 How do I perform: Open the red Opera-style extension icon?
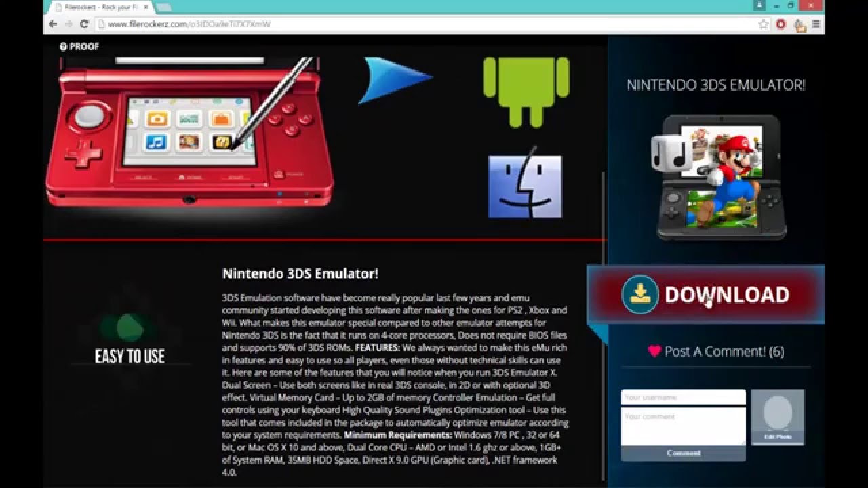pyautogui.click(x=781, y=24)
